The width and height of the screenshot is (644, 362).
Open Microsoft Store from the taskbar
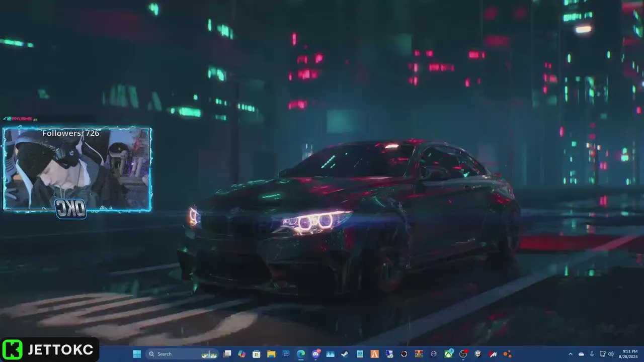click(256, 354)
